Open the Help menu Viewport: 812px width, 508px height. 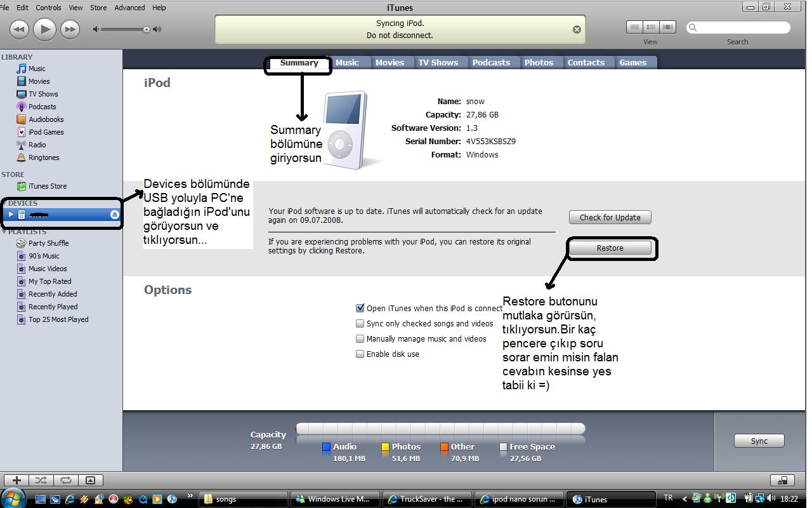point(159,8)
